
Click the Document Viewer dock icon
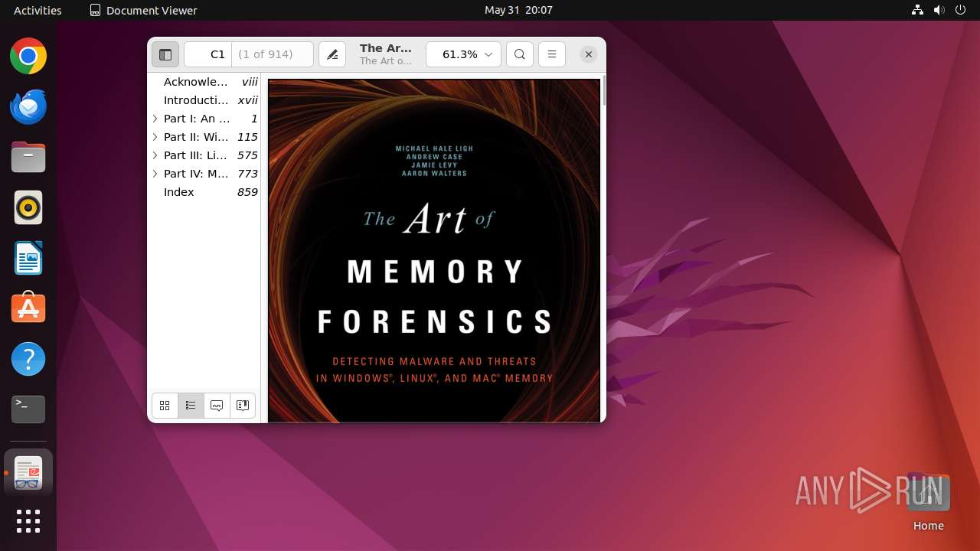(28, 473)
